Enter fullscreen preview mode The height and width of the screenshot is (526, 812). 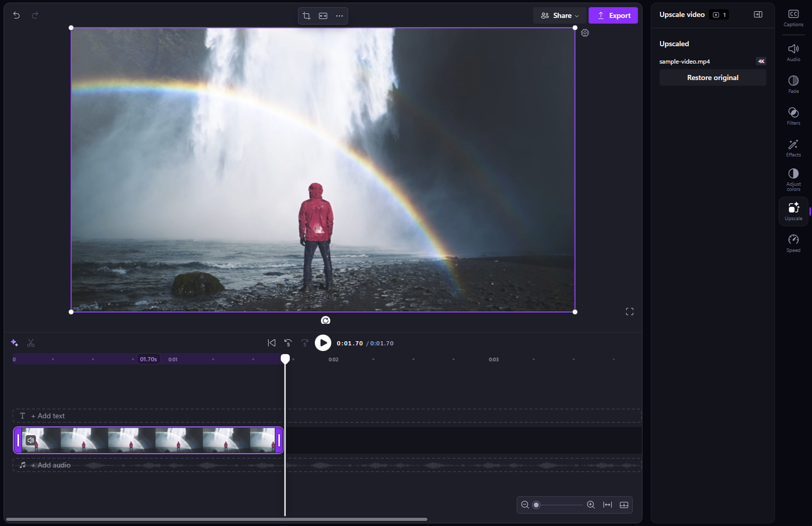click(x=630, y=311)
